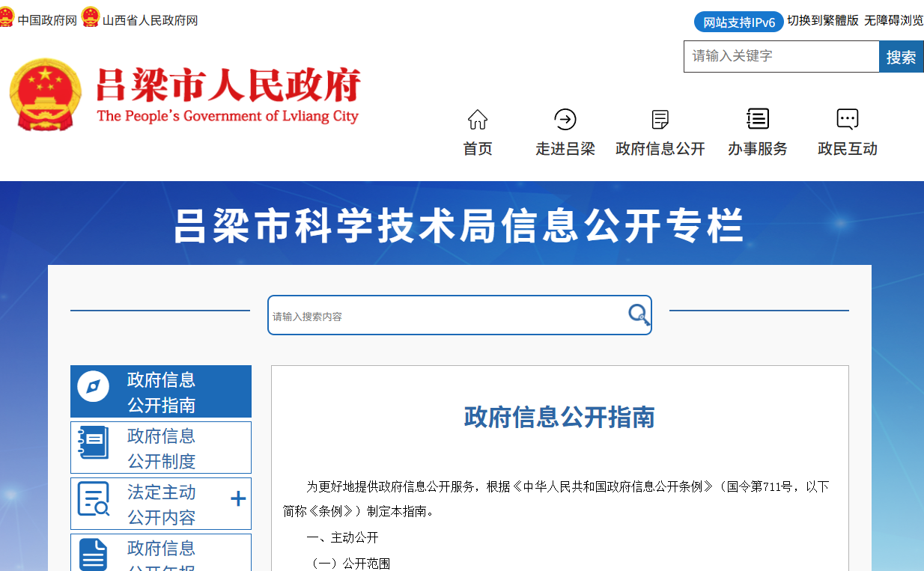This screenshot has height=571, width=924.
Task: Select 法定主动公开内容 in the sidebar
Action: click(161, 504)
